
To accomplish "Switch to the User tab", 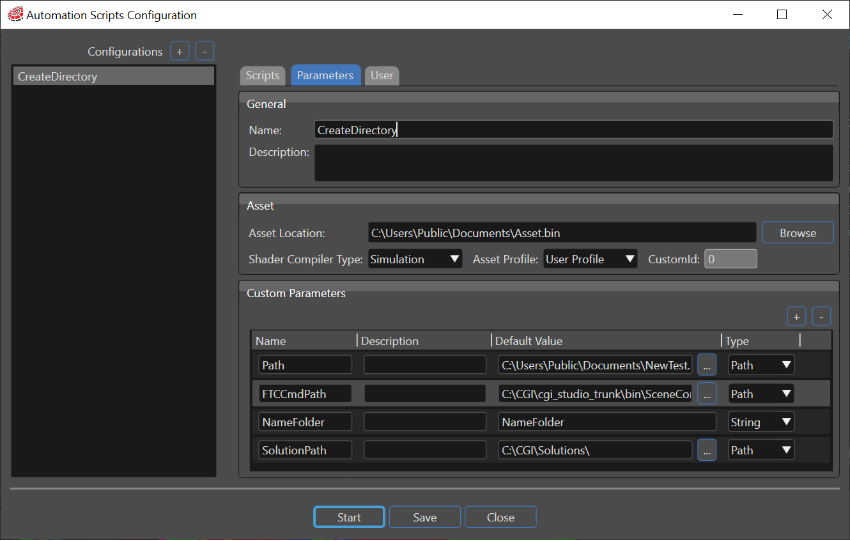I will click(382, 75).
